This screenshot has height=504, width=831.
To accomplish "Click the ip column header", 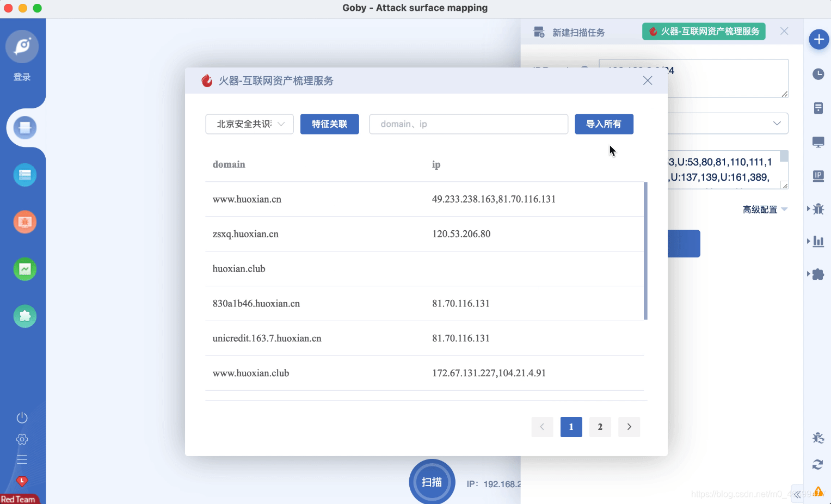I will (436, 164).
